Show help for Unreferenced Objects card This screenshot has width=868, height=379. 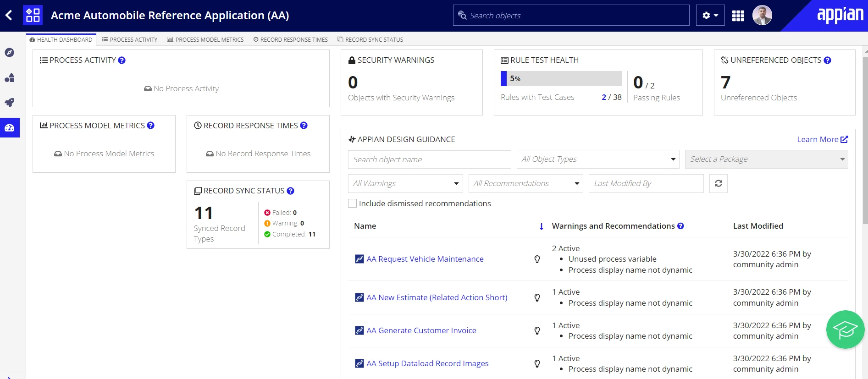827,60
